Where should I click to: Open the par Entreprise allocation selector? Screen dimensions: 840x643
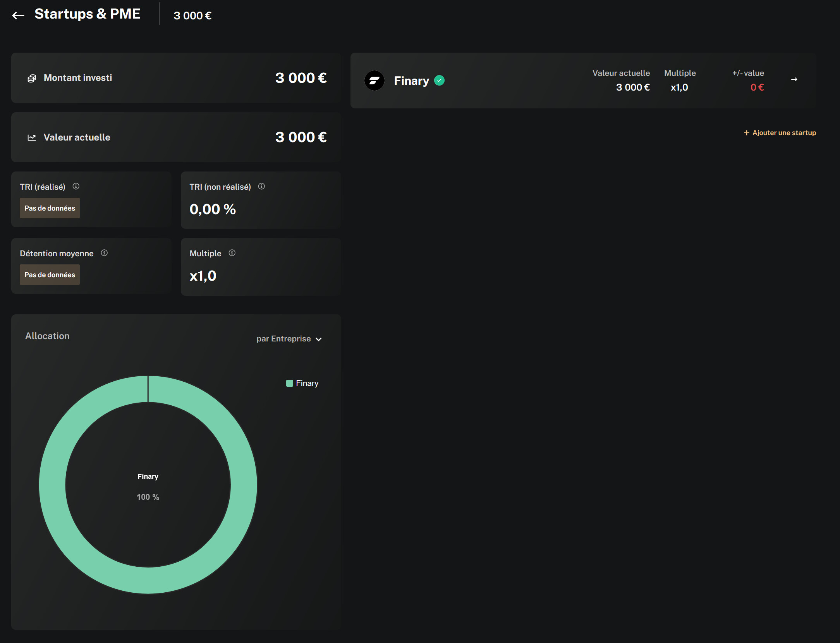(289, 339)
